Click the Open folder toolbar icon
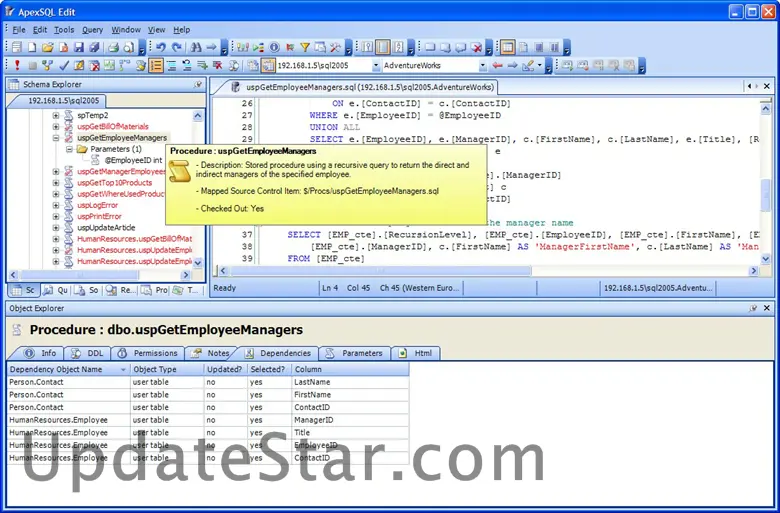This screenshot has width=780, height=513. coord(47,48)
